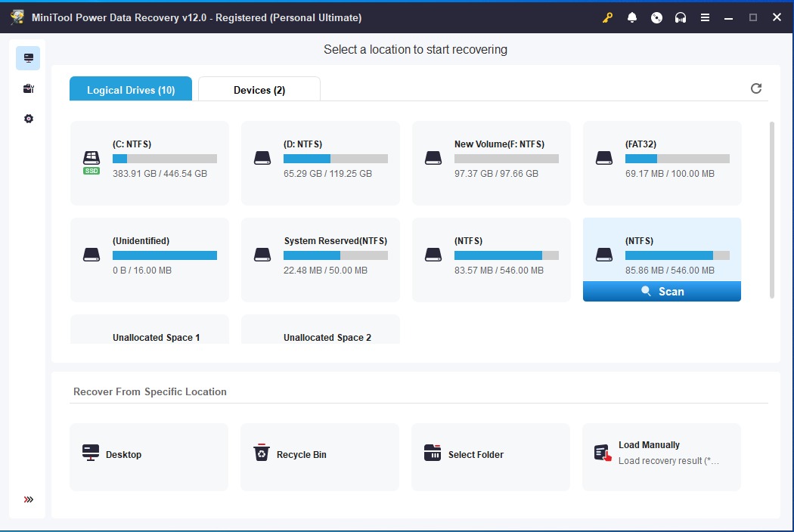794x532 pixels.
Task: Click the Load Manually icon
Action: [x=603, y=453]
